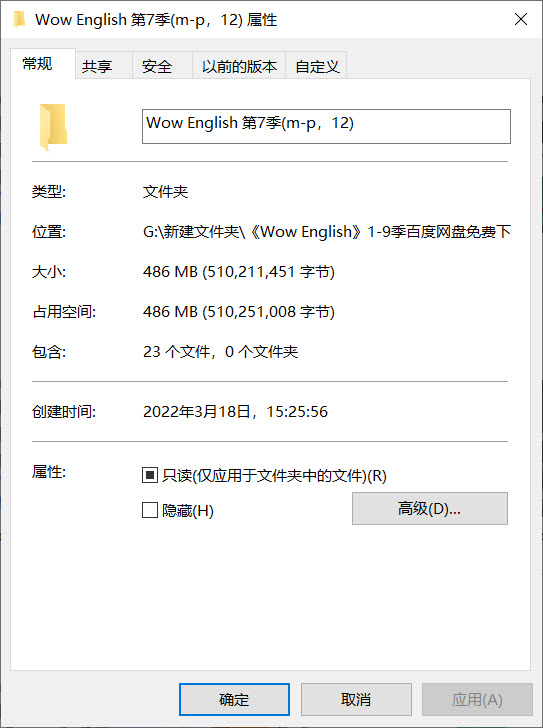Viewport: 543px width, 728px height.
Task: Click the 位置 label
Action: (49, 231)
